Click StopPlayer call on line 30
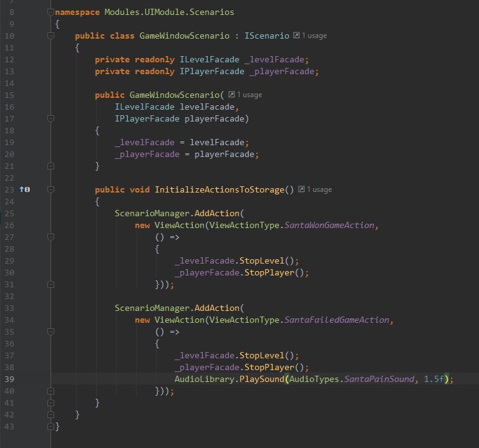The image size is (479, 448). pos(269,272)
